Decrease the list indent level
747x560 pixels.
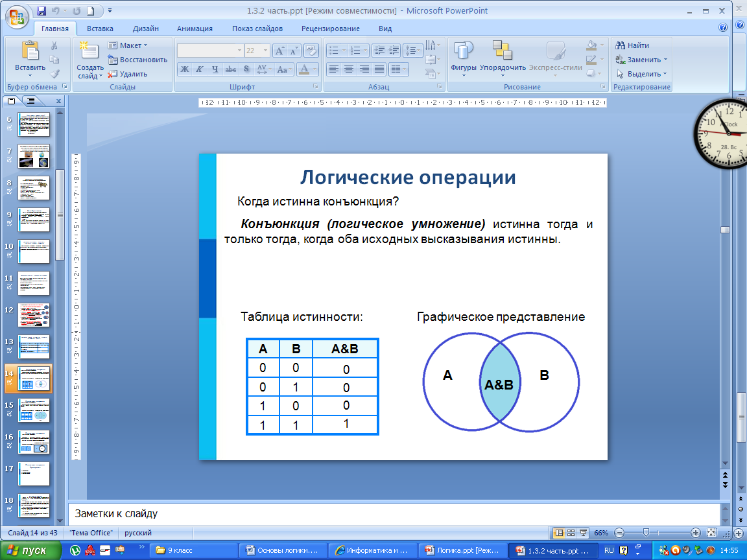(379, 50)
